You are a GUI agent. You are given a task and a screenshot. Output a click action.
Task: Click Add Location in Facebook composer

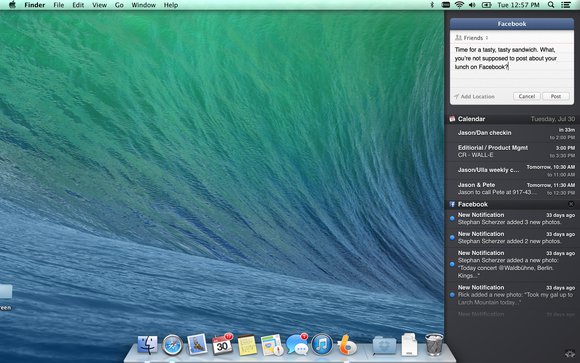pos(474,96)
